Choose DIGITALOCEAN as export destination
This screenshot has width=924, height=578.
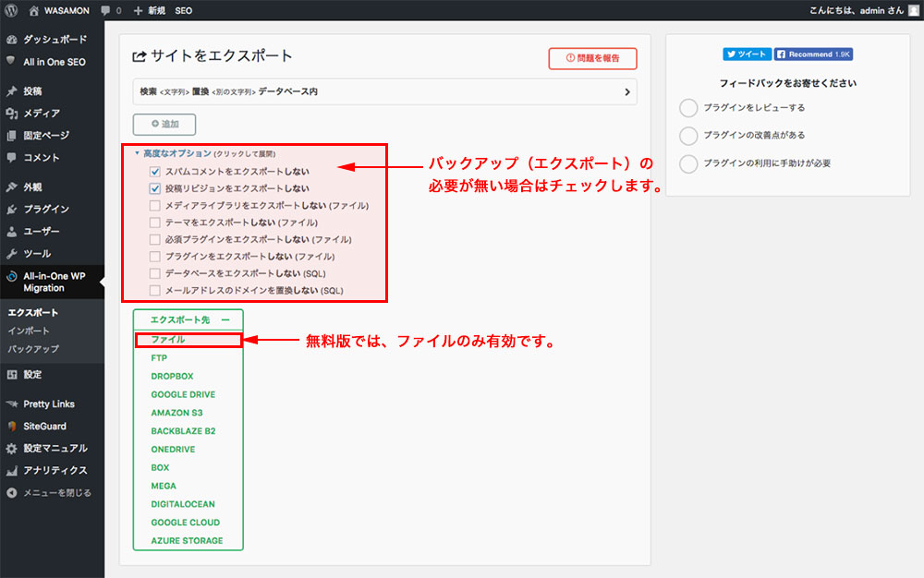point(183,504)
